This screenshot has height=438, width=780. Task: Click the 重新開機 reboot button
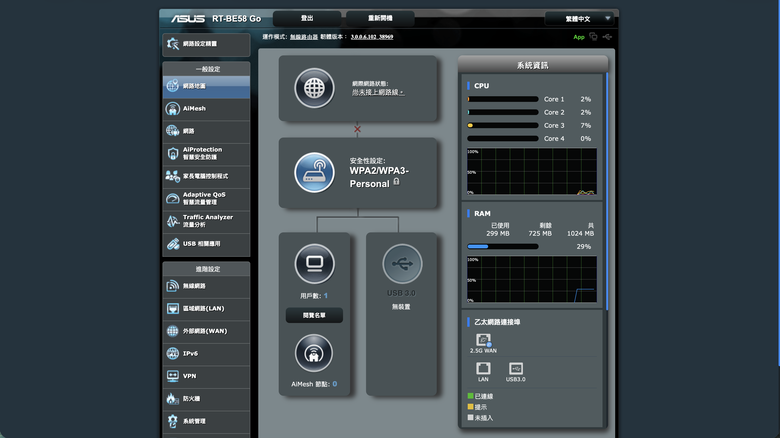tap(380, 18)
